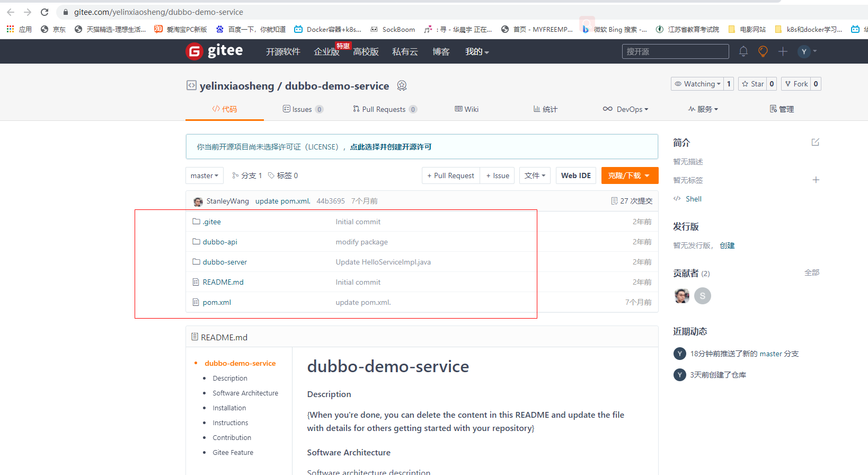Click contributor avatar S
This screenshot has height=475, width=868.
pos(703,296)
